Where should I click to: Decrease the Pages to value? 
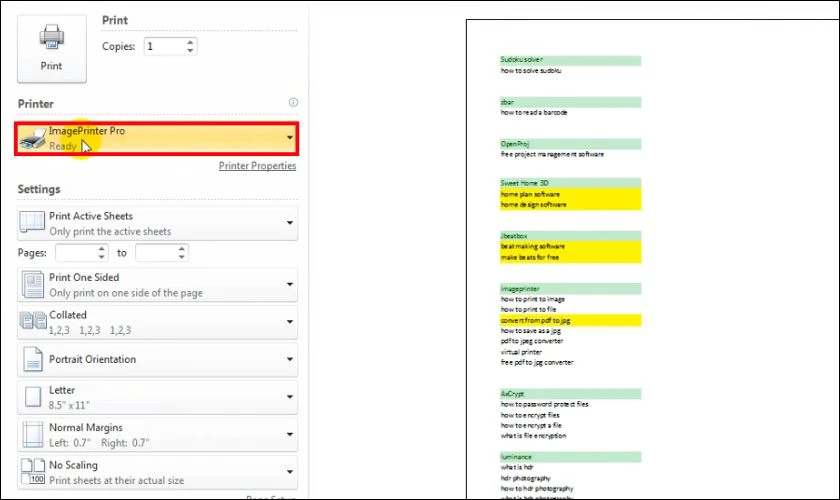(x=182, y=257)
